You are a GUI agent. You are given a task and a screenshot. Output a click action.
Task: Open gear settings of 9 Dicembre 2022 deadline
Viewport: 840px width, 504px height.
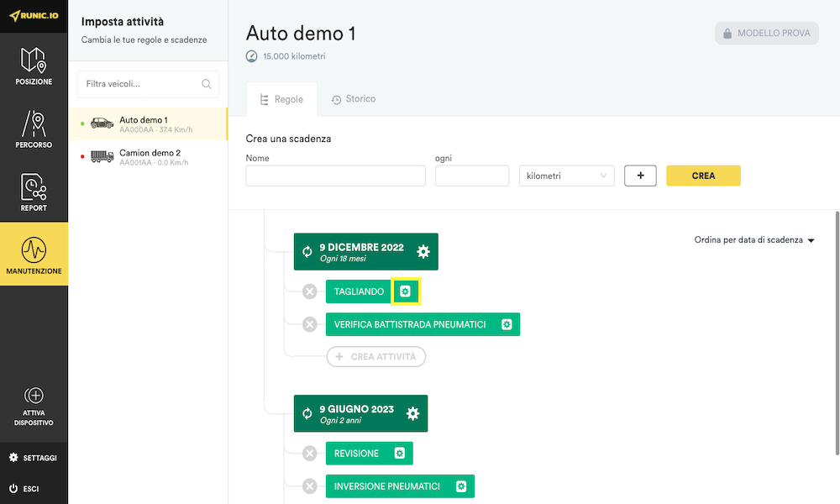click(423, 252)
